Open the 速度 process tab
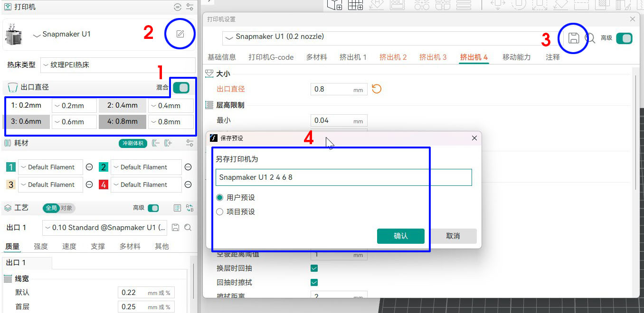Viewport: 644px width, 313px height. (69, 247)
